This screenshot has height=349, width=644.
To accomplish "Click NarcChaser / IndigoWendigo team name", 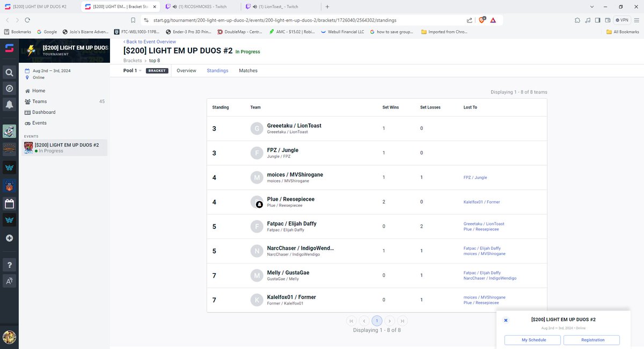I will 301,248.
